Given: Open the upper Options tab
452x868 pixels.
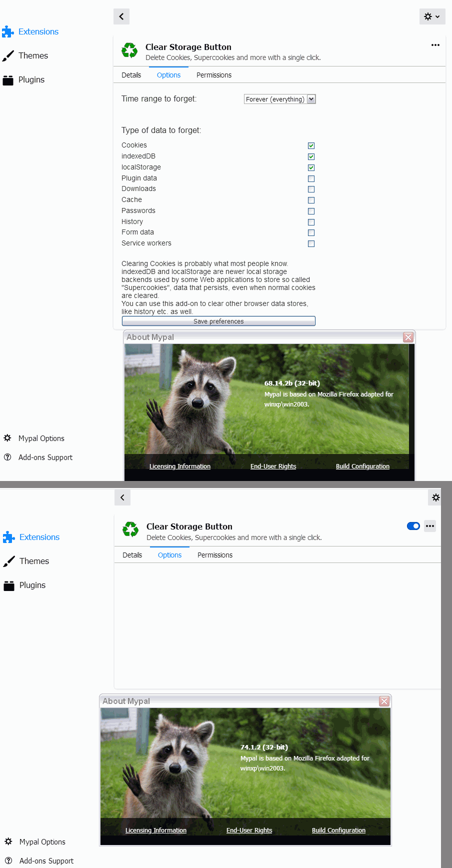Looking at the screenshot, I should pyautogui.click(x=168, y=75).
